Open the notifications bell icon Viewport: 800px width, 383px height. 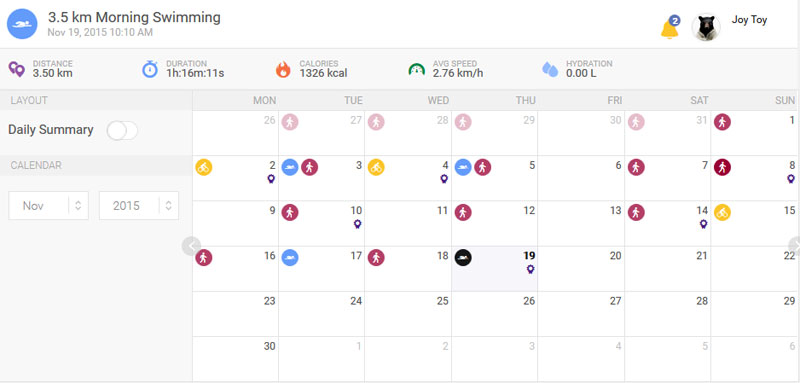(669, 29)
